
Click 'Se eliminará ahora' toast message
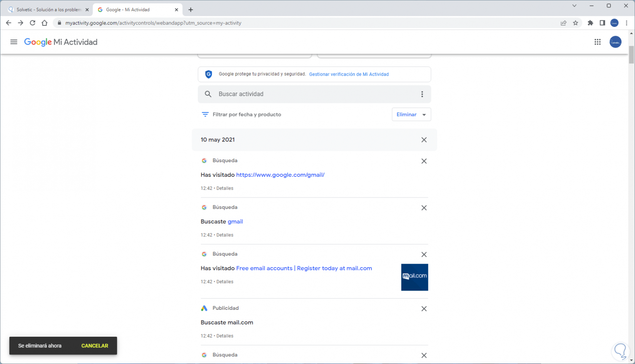point(40,346)
